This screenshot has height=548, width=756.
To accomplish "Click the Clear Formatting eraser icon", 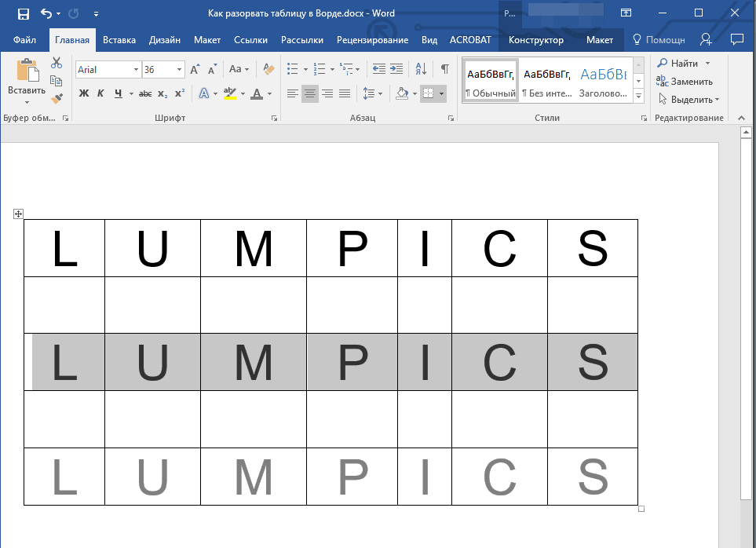I will pyautogui.click(x=269, y=69).
